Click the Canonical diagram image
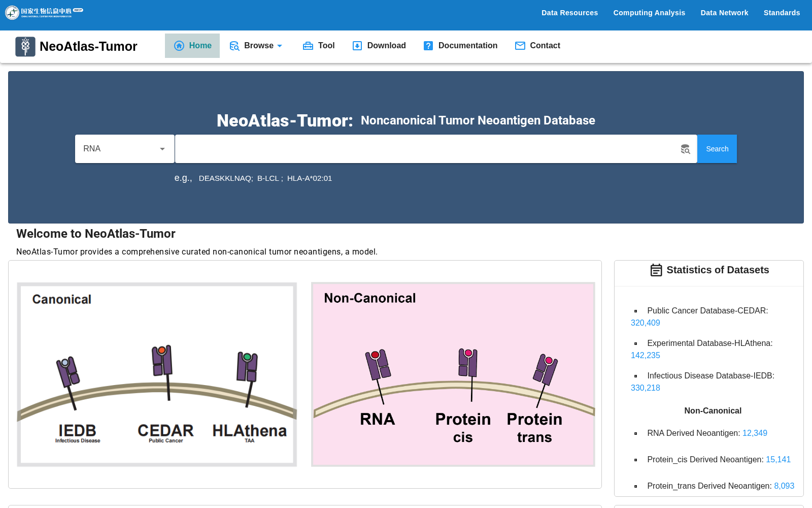This screenshot has height=508, width=812. point(157,374)
